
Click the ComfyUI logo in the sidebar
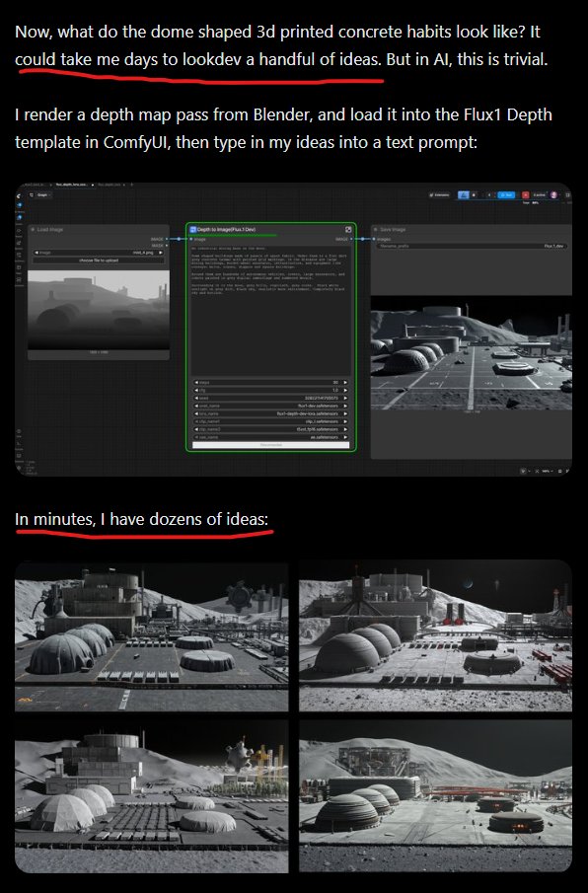(x=18, y=196)
